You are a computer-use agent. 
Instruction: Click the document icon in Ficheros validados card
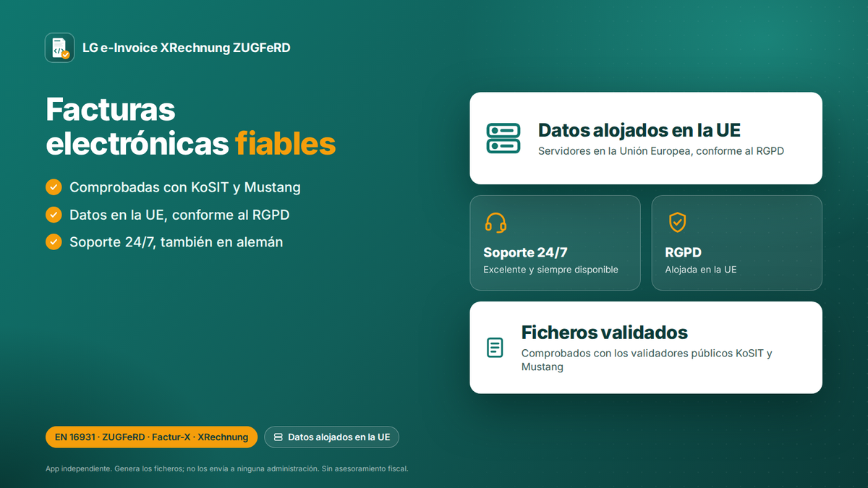[495, 348]
